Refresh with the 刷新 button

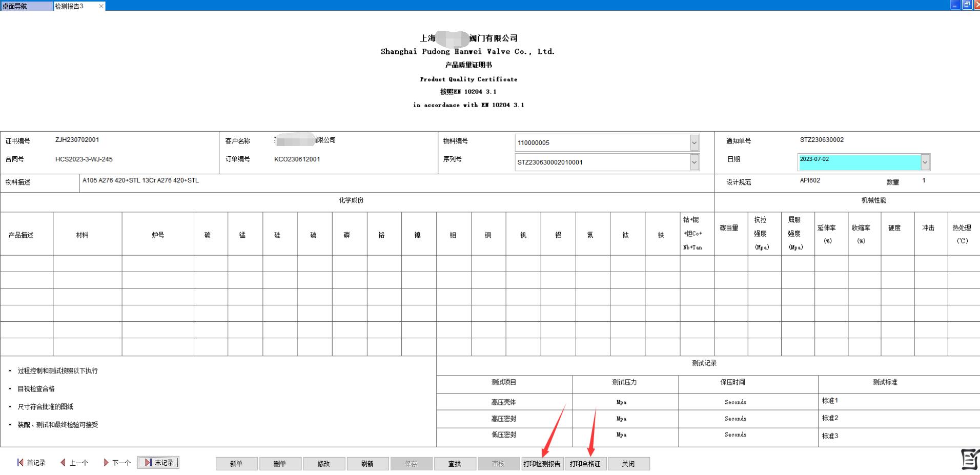367,464
